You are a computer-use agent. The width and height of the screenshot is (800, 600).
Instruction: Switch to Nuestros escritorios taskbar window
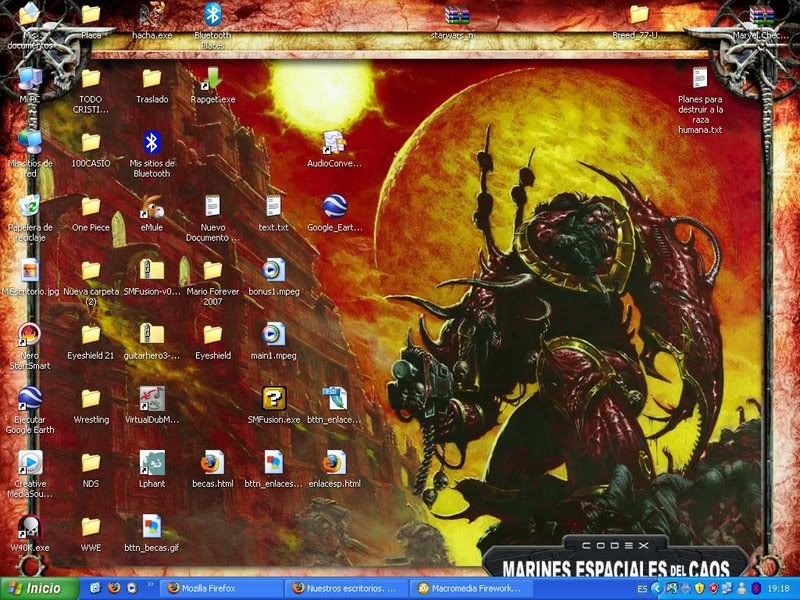pyautogui.click(x=346, y=589)
